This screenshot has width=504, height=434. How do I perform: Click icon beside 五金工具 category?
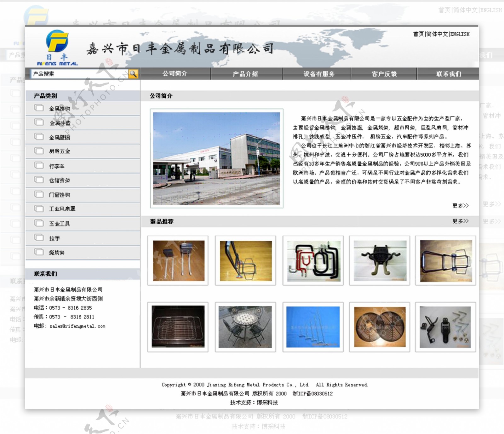[x=39, y=223]
